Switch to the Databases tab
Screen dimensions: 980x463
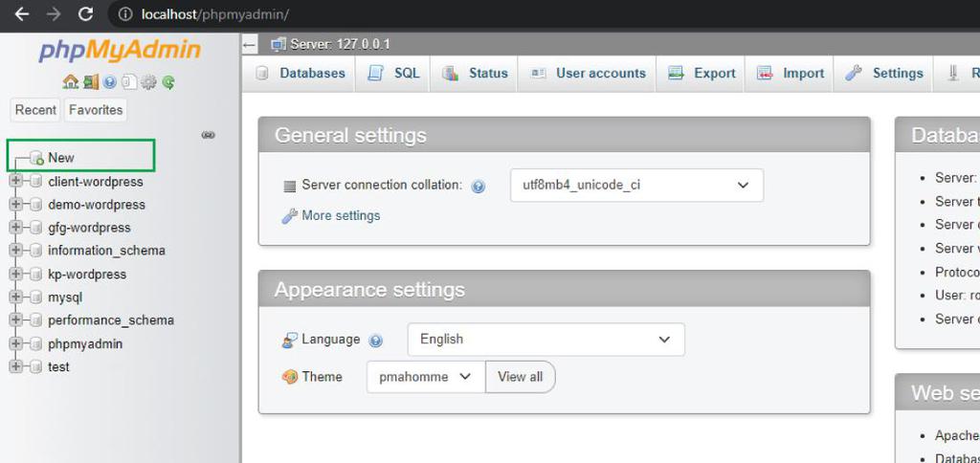[301, 73]
